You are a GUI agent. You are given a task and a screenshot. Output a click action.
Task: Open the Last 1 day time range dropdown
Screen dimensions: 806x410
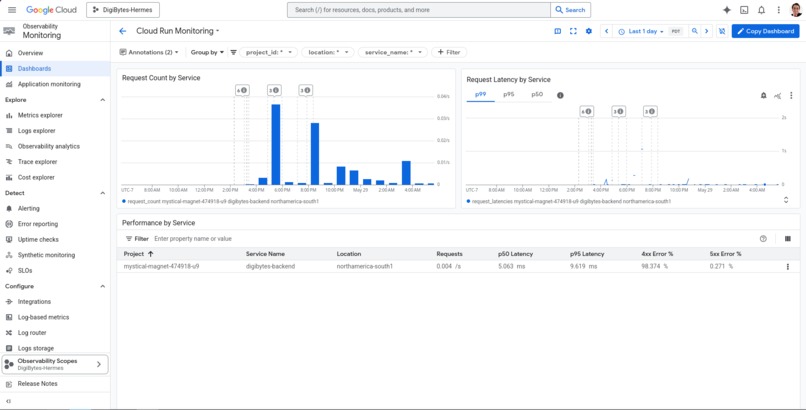(640, 31)
